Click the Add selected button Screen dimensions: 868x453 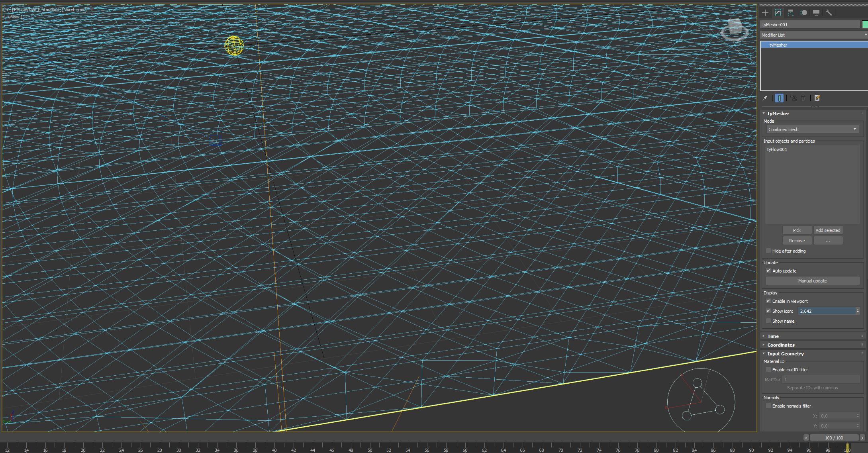point(828,230)
